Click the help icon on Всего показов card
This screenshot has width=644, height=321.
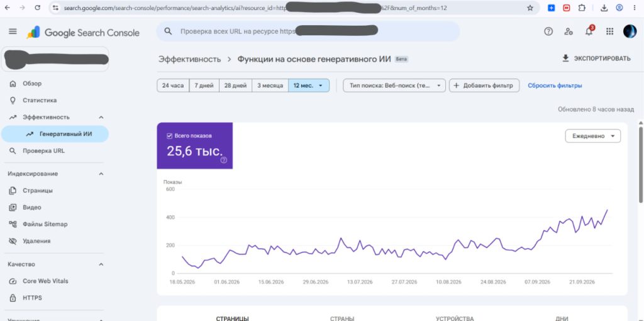pyautogui.click(x=223, y=160)
